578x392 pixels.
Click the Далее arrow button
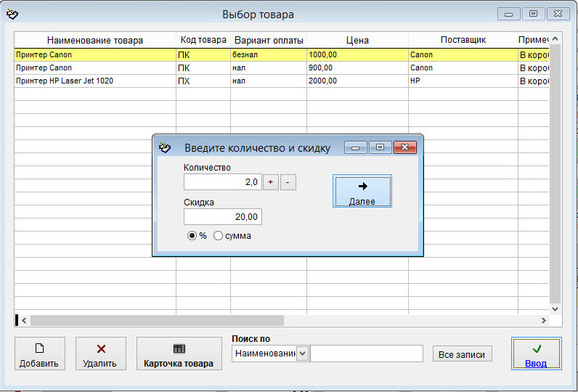(x=362, y=191)
